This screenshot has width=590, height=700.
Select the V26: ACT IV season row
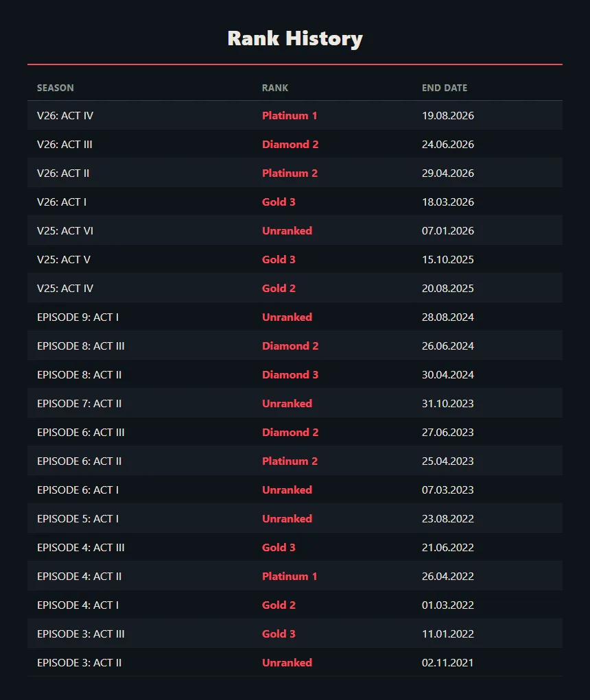pos(295,116)
